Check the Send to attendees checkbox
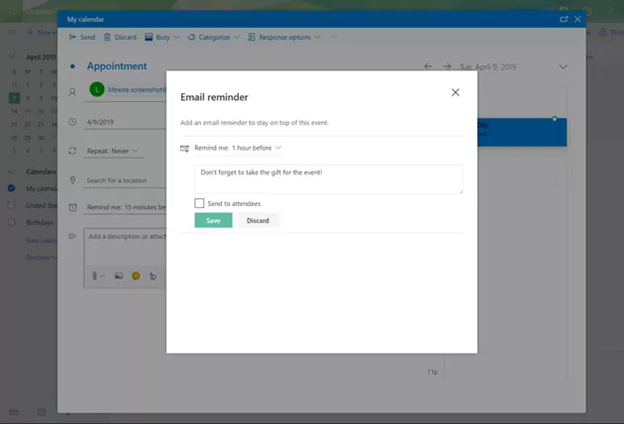 pos(200,203)
